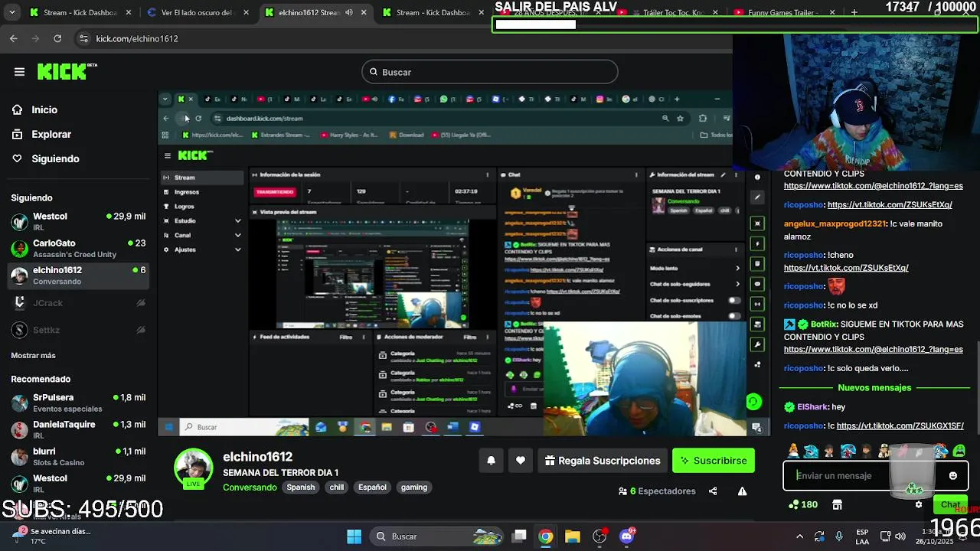
Task: Follow the channel with the heart button
Action: click(x=521, y=461)
